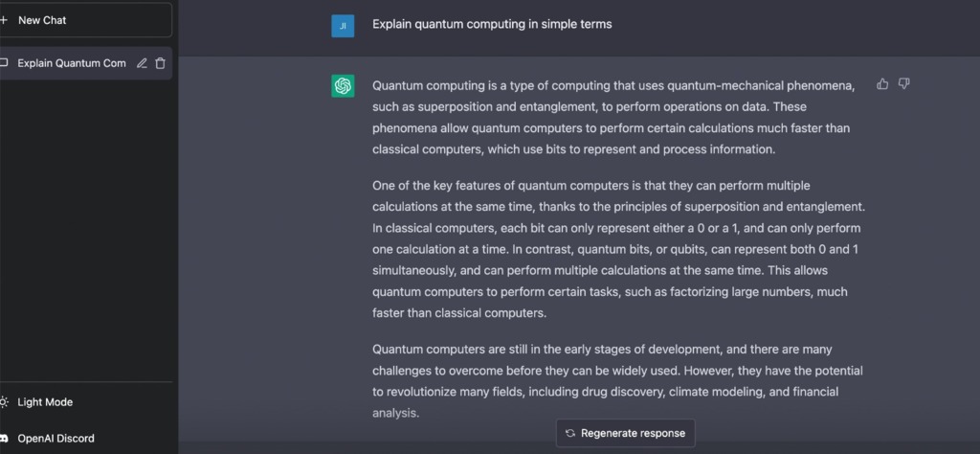This screenshot has height=454, width=980.
Task: Rename the chat using the pencil icon
Action: coord(142,63)
